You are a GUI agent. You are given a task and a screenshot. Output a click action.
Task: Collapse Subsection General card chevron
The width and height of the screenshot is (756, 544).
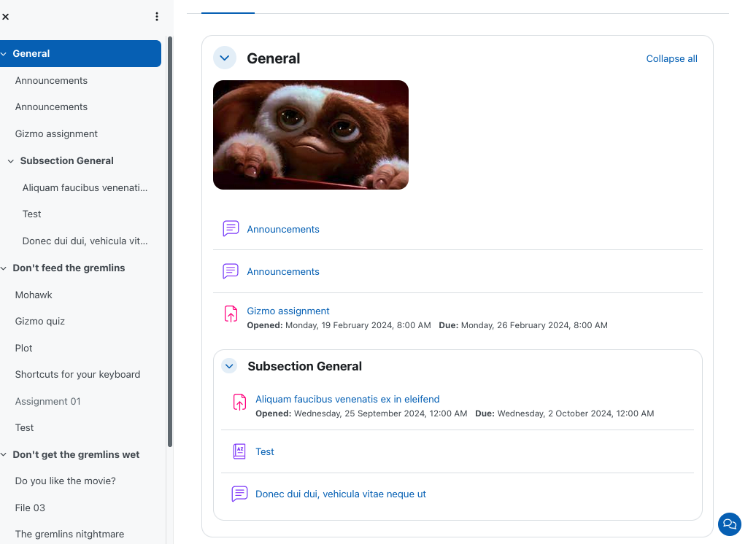pyautogui.click(x=229, y=366)
